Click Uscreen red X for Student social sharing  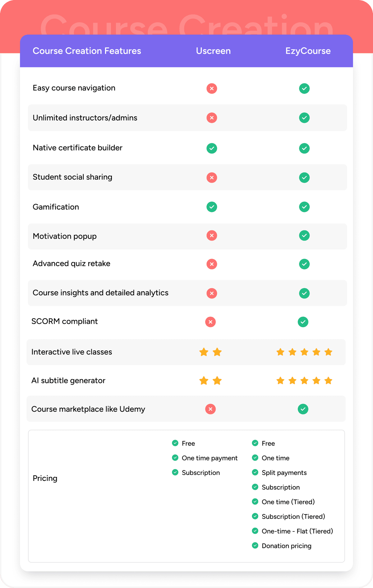click(x=212, y=178)
